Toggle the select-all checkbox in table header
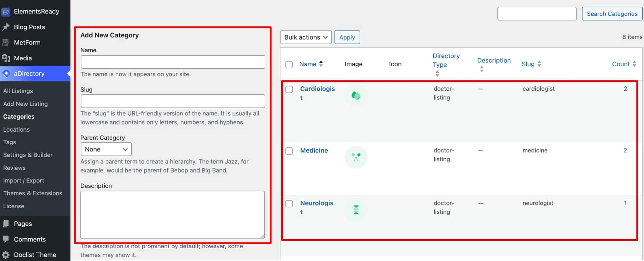The width and height of the screenshot is (644, 261). coord(289,65)
